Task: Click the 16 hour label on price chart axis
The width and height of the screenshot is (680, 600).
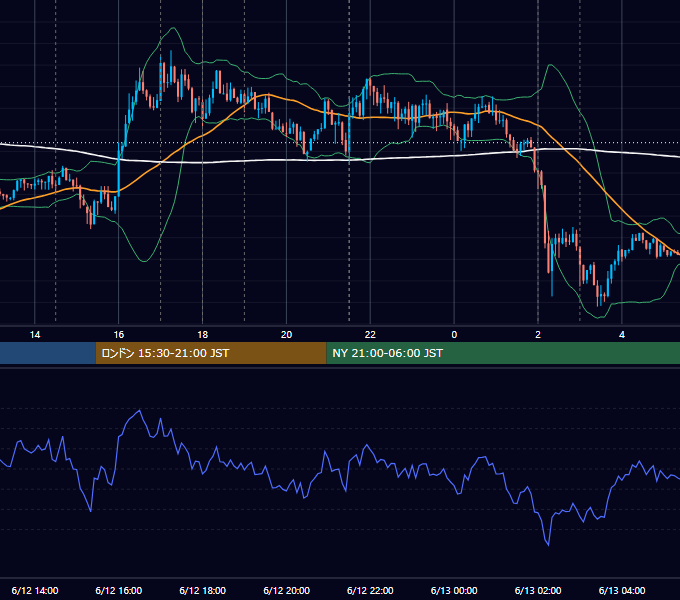Action: pos(118,335)
